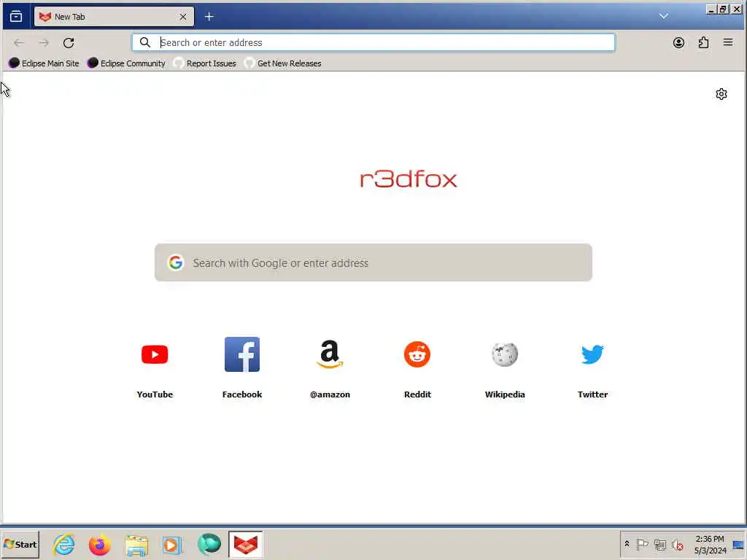Open new tab personalize gear icon

[x=721, y=94]
